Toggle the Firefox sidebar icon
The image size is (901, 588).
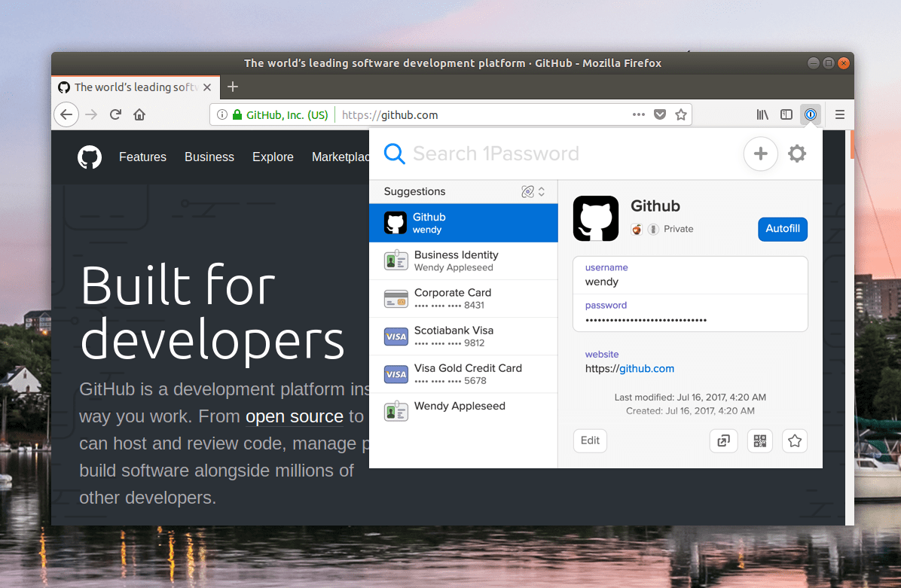point(786,114)
